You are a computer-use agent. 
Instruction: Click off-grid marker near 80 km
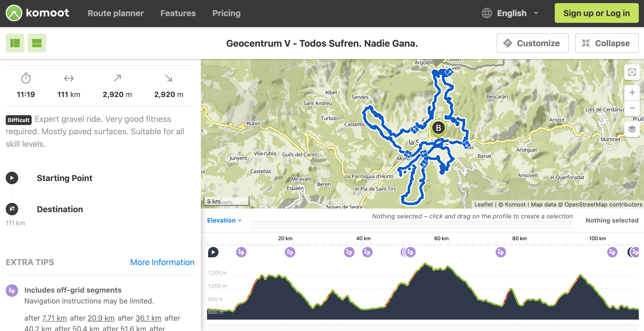pyautogui.click(x=501, y=252)
